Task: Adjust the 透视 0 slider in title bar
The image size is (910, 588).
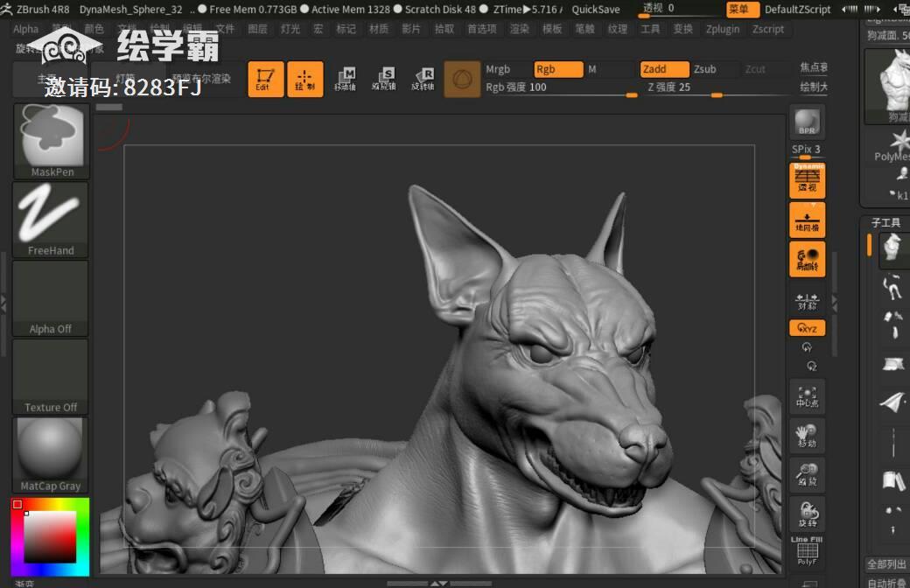Action: (680, 10)
